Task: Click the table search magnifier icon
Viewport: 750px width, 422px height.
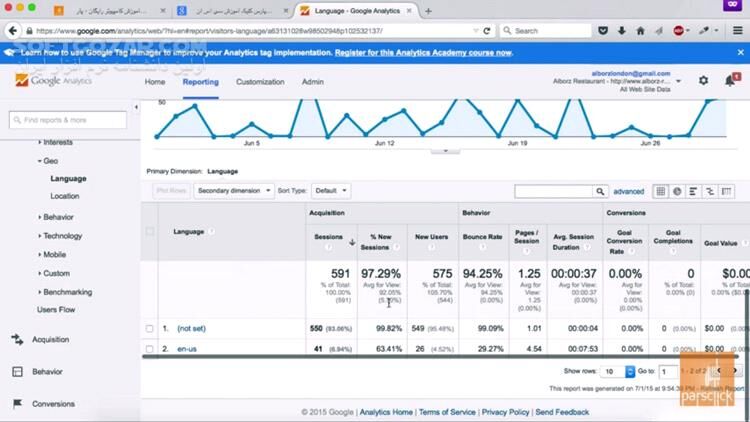Action: point(600,191)
